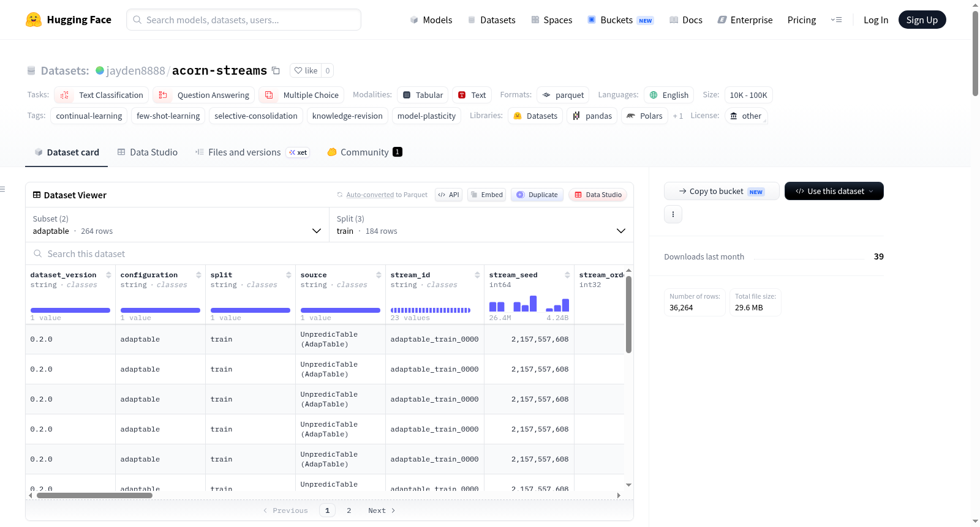The height and width of the screenshot is (527, 980).
Task: Select the English language tag
Action: coord(669,95)
